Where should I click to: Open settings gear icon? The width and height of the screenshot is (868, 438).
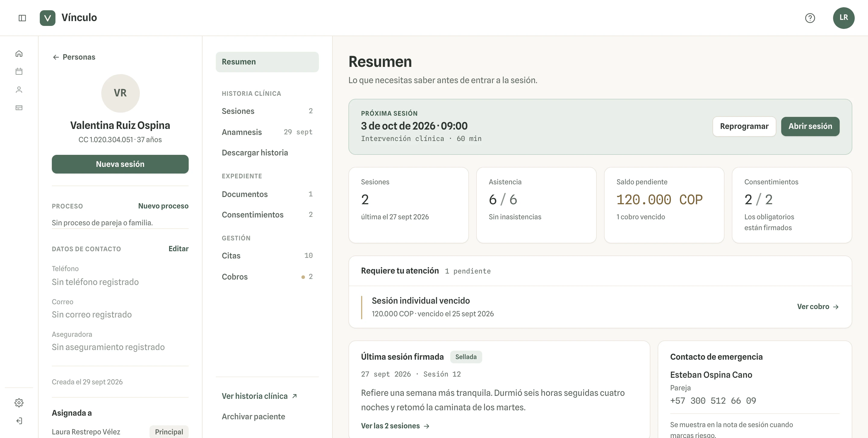coord(19,403)
